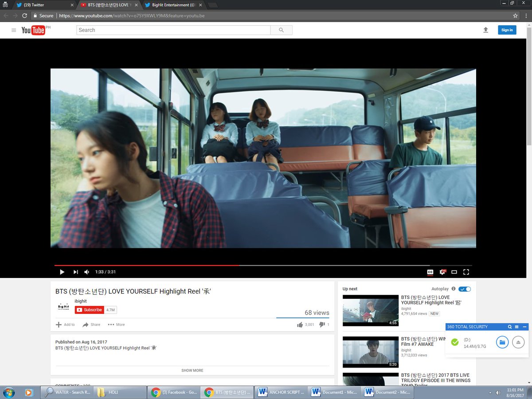
Task: Dislike the video with thumbs down
Action: (x=324, y=325)
